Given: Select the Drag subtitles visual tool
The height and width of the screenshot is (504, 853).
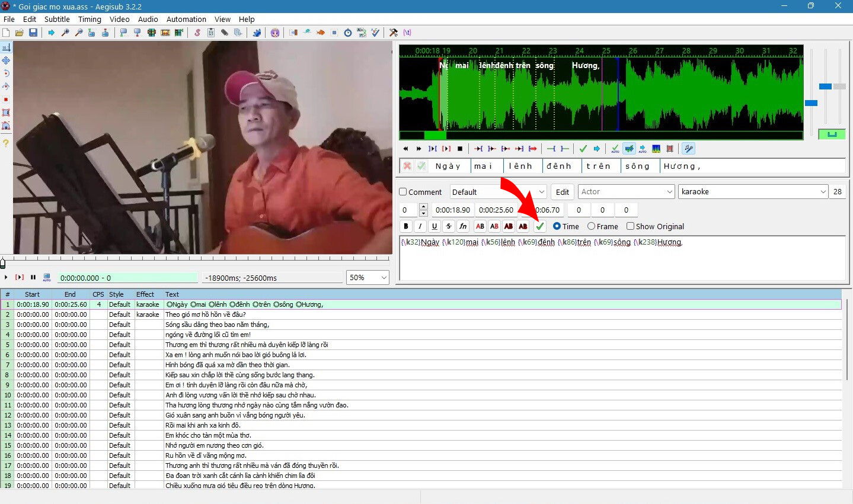Looking at the screenshot, I should (x=6, y=60).
